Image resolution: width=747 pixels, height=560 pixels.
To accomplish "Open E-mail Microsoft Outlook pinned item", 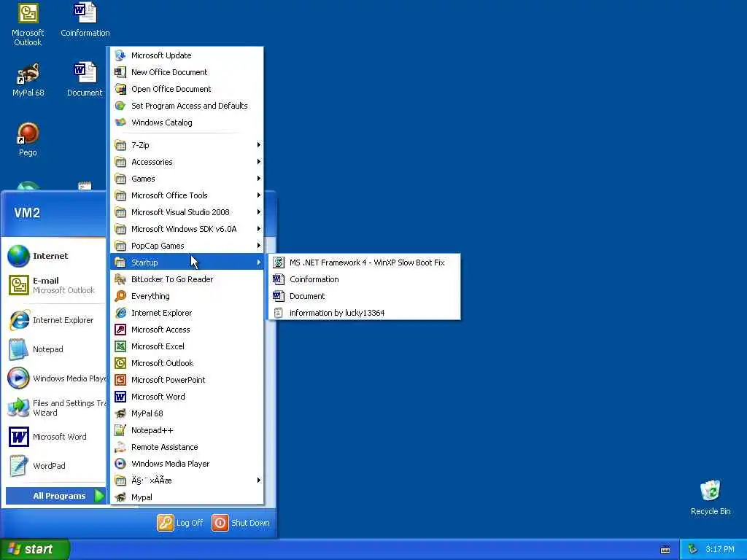I will click(x=55, y=285).
